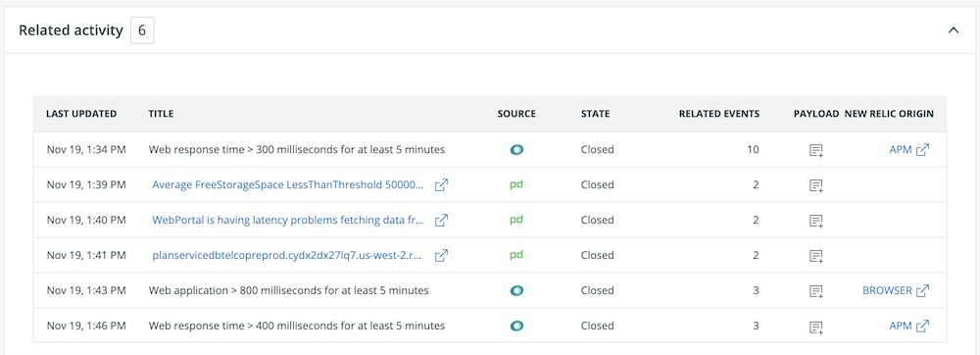Screen dimensions: 980x355
Task: Open external link icon for WebPortal latency
Action: point(441,220)
